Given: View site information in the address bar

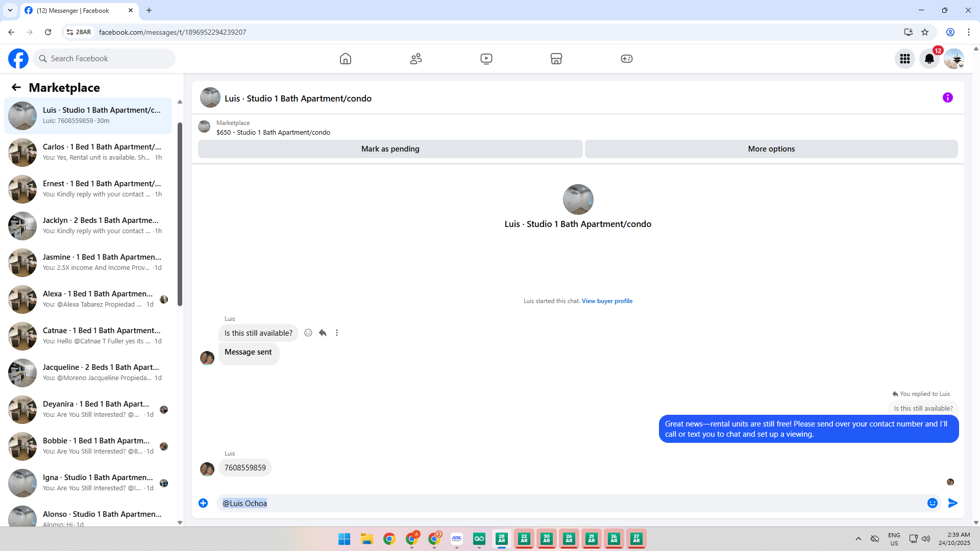Looking at the screenshot, I should [x=79, y=32].
